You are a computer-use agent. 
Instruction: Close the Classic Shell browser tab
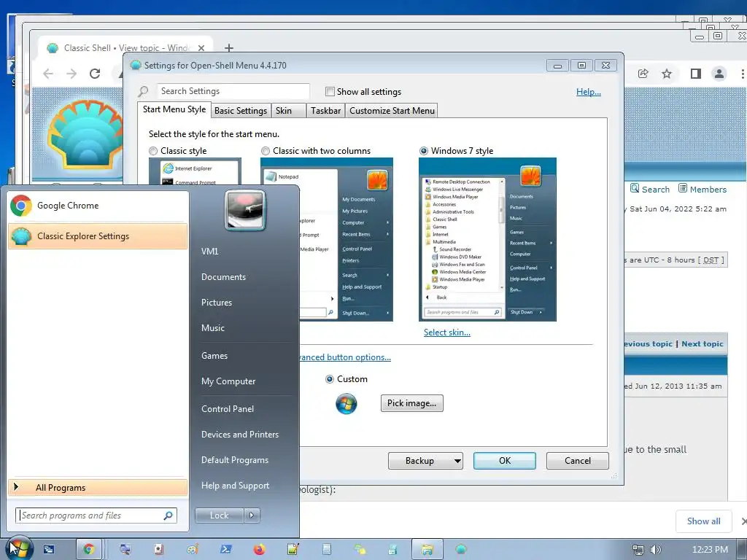click(x=201, y=48)
